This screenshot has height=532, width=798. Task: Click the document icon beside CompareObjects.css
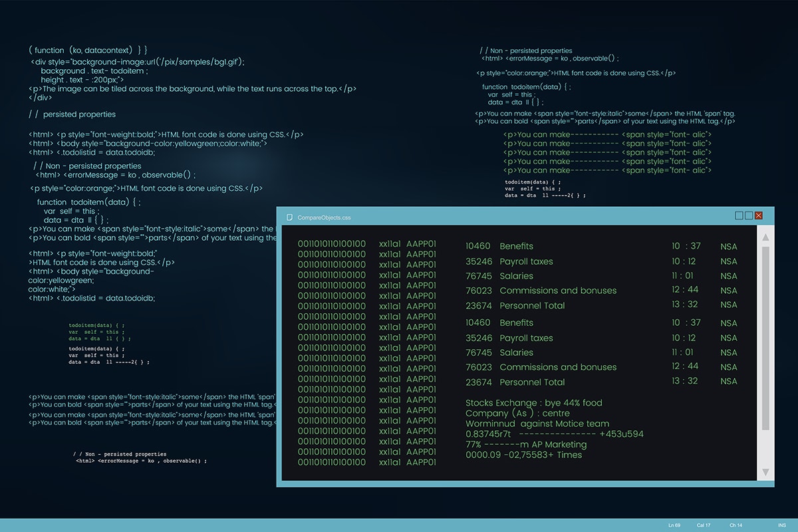[x=289, y=216]
